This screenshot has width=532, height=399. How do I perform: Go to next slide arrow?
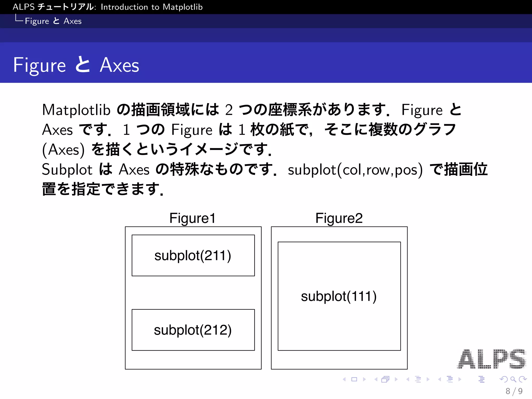point(364,379)
